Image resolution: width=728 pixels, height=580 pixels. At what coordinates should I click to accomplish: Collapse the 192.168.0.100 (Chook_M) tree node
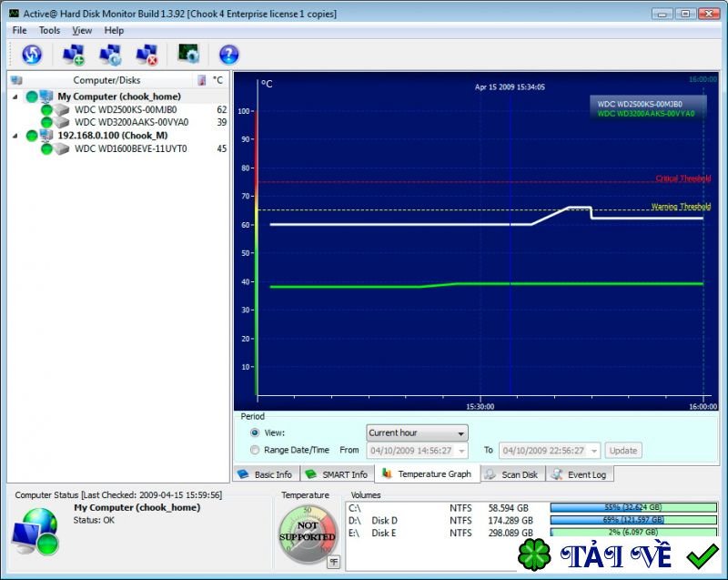point(15,135)
